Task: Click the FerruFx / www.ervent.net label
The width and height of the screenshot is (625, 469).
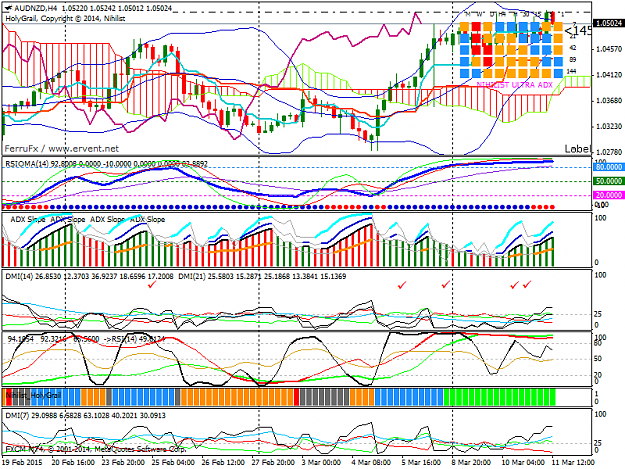Action: click(62, 149)
